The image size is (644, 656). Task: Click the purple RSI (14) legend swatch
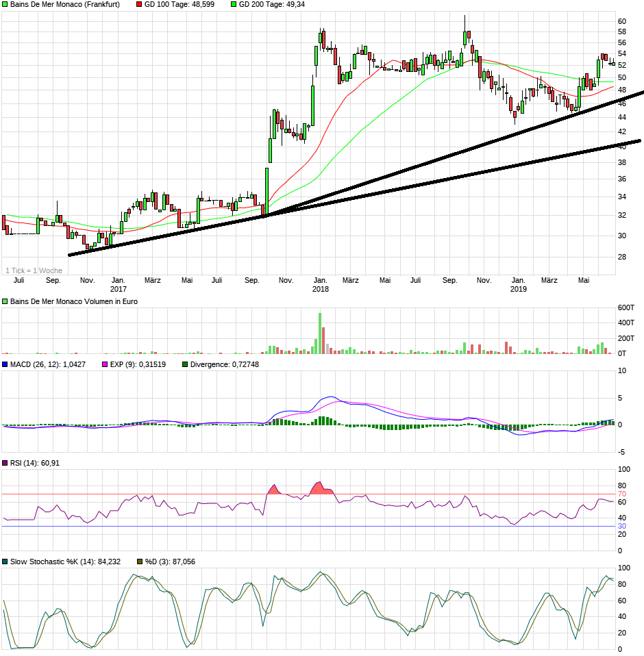click(x=5, y=463)
